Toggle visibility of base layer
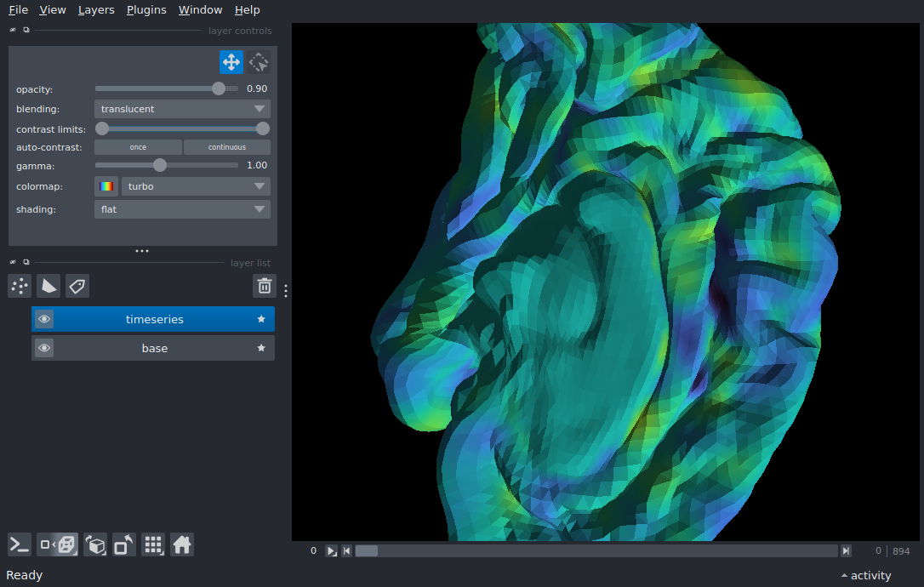924x587 pixels. 44,348
